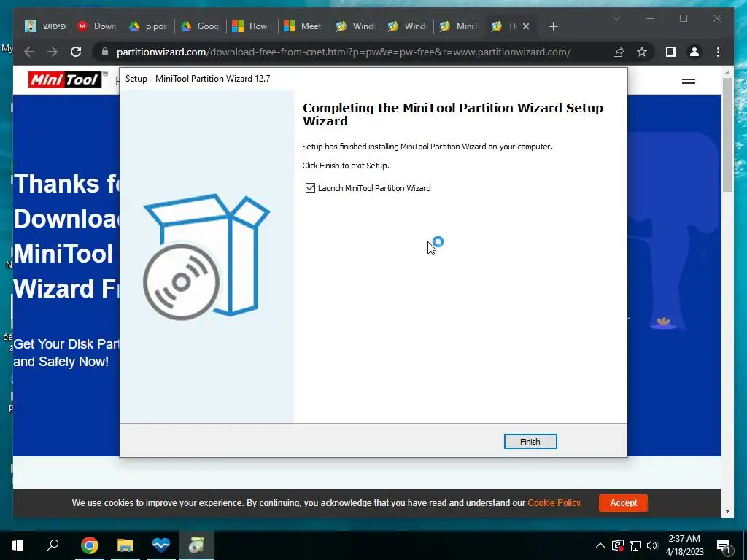This screenshot has height=560, width=747.
Task: Open the notification center
Action: [x=724, y=545]
